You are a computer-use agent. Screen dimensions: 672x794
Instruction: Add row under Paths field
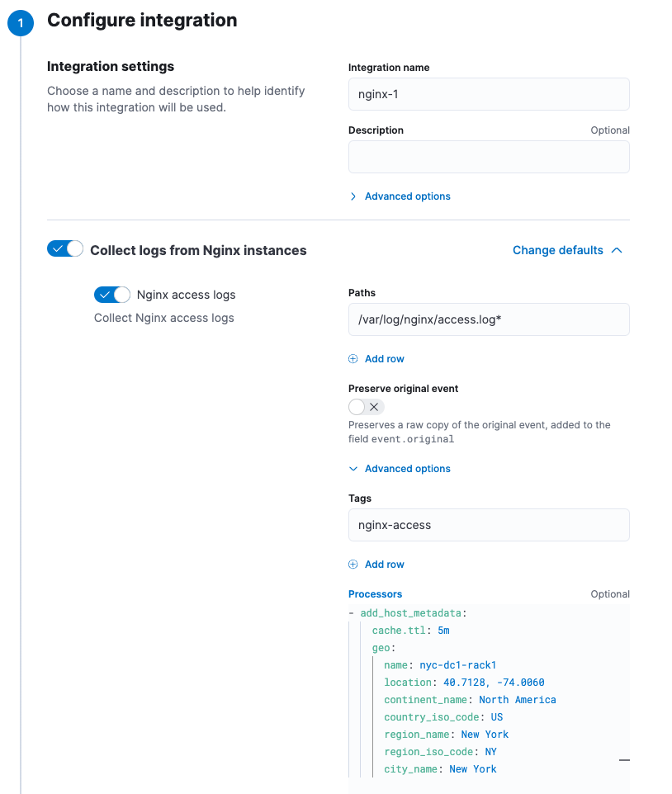pyautogui.click(x=384, y=359)
